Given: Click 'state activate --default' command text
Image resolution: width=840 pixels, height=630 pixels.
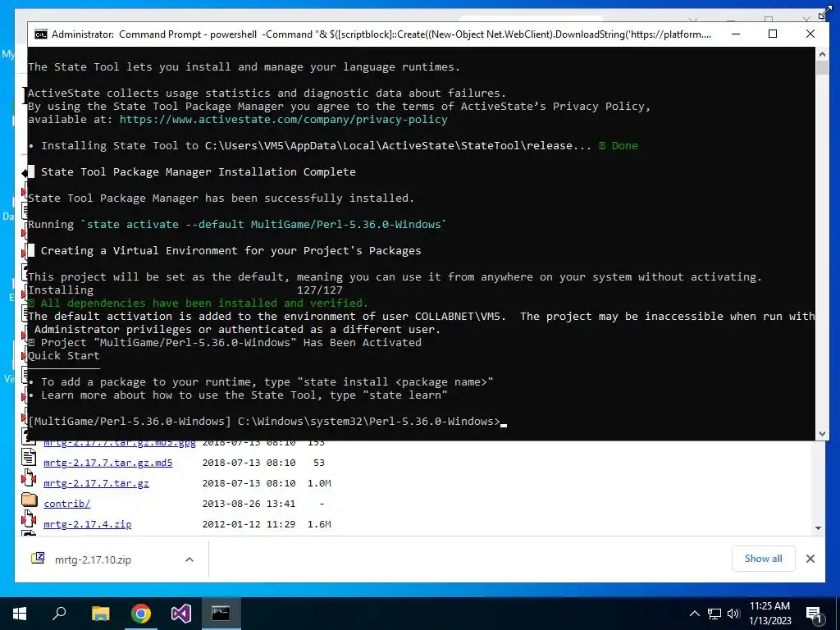Looking at the screenshot, I should pos(166,225).
